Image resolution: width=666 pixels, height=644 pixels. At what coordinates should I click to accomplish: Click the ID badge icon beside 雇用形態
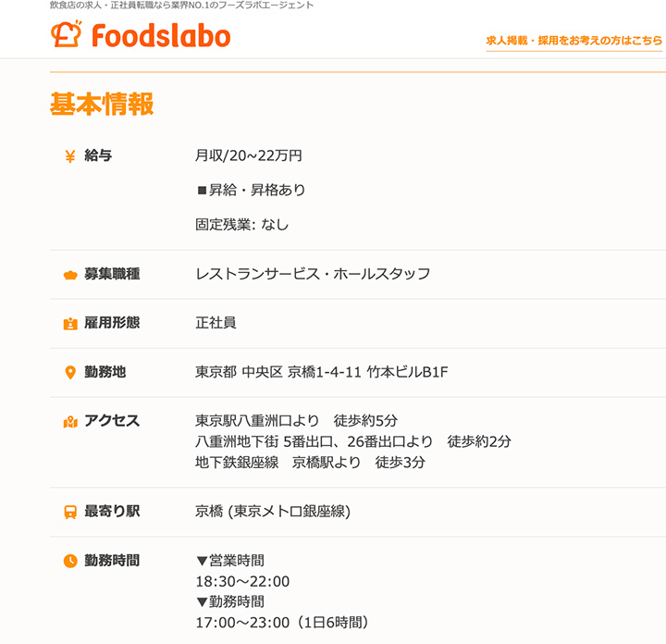coord(69,324)
